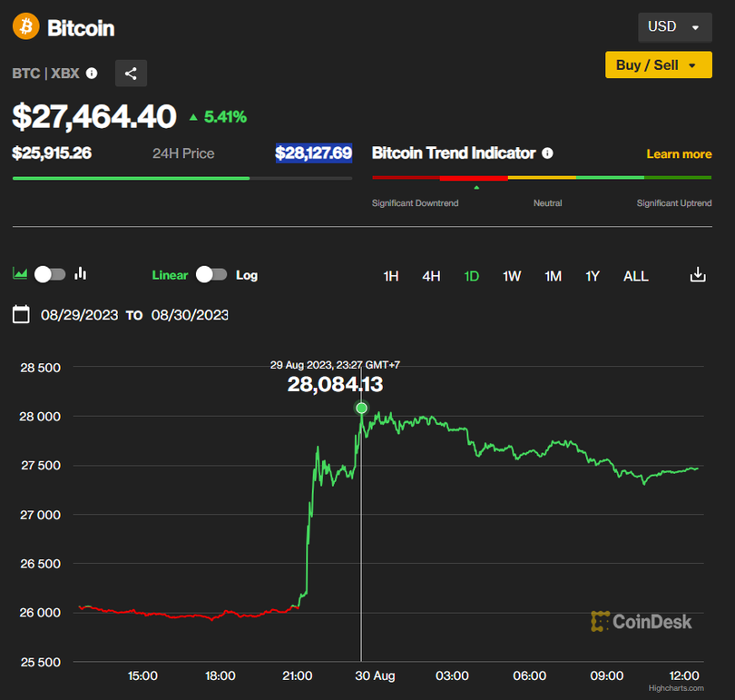This screenshot has width=735, height=700.
Task: Open the USD currency dropdown
Action: click(674, 27)
